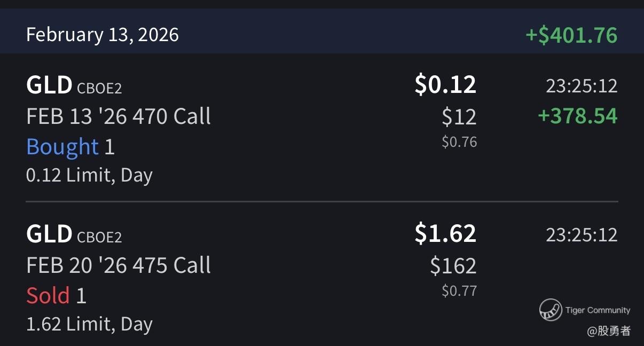Click the Sold 1 label
The image size is (644, 346).
pyautogui.click(x=56, y=296)
